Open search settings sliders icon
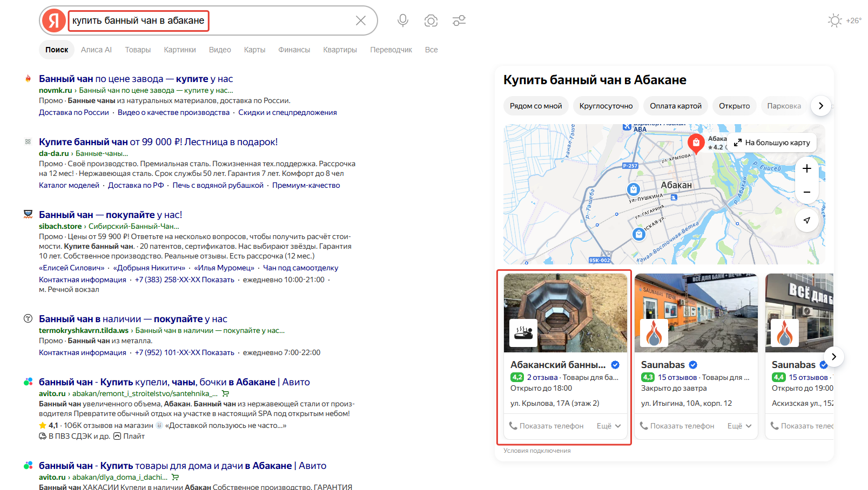 [x=459, y=21]
